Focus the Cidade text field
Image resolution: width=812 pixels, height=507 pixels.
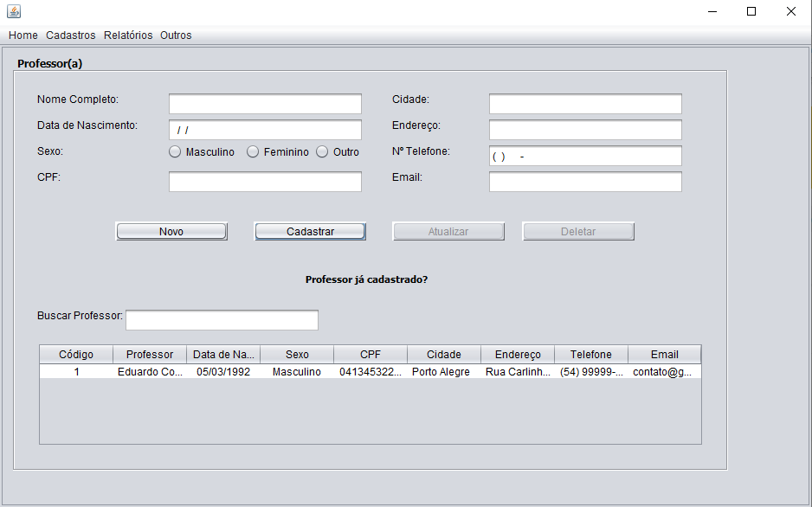[586, 104]
